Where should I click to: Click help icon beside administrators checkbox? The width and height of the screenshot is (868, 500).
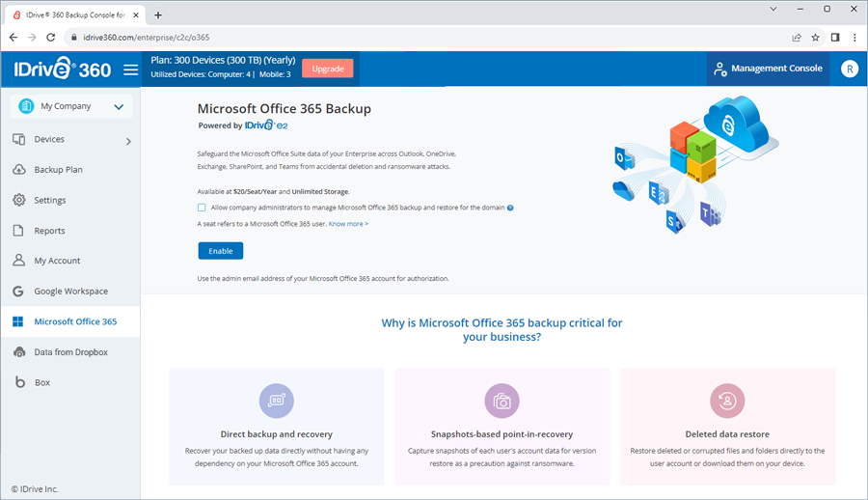click(x=510, y=208)
